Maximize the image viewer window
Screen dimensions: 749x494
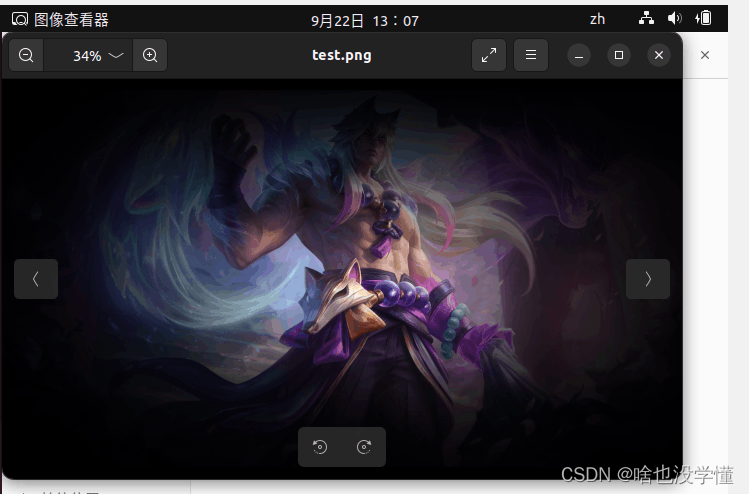pyautogui.click(x=619, y=55)
